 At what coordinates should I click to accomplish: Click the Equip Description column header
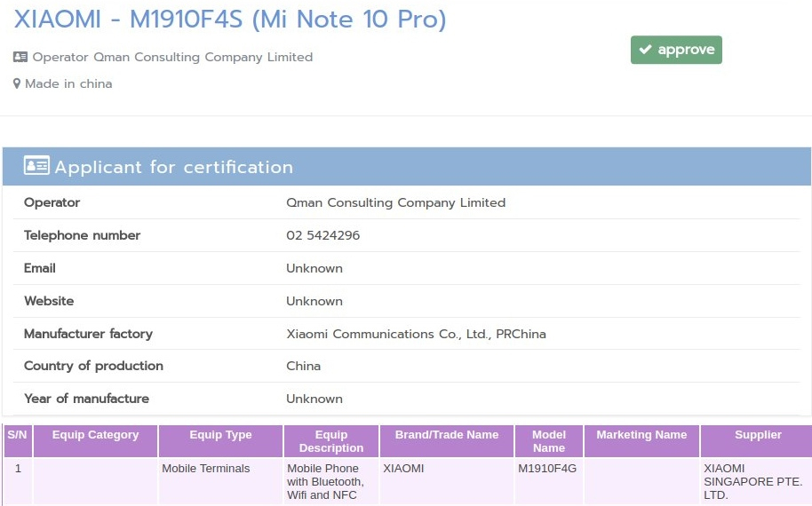[331, 441]
